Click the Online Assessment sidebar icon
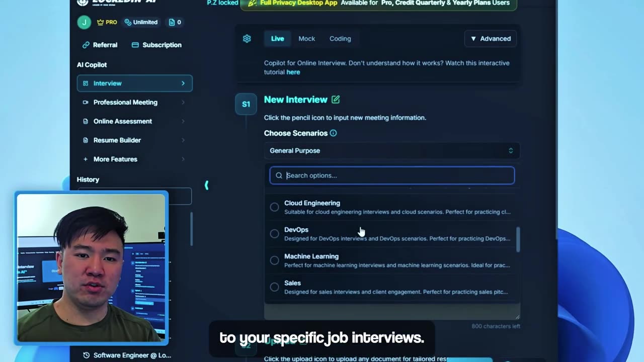The image size is (644, 362). tap(85, 121)
